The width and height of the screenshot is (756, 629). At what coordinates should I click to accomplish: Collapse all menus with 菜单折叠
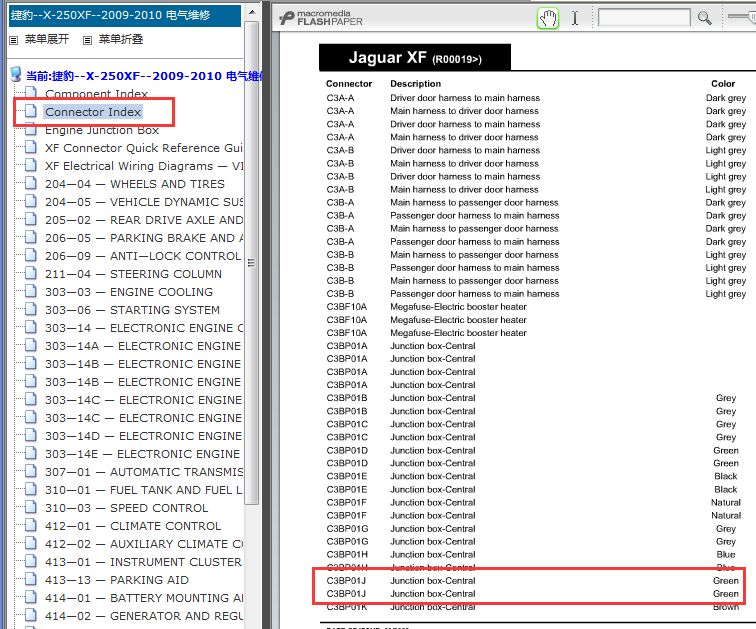(121, 40)
